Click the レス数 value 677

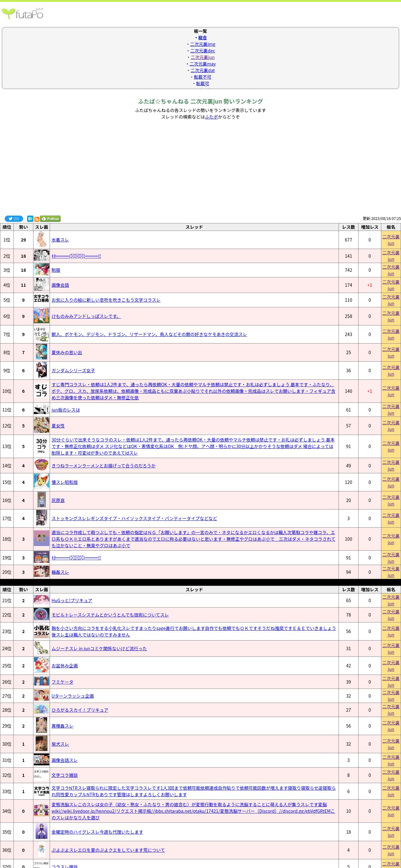349,240
